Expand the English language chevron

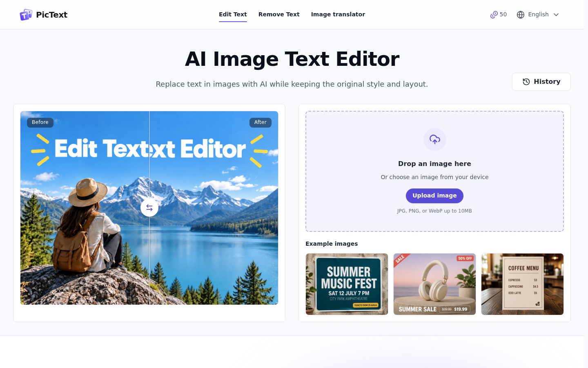click(x=556, y=15)
